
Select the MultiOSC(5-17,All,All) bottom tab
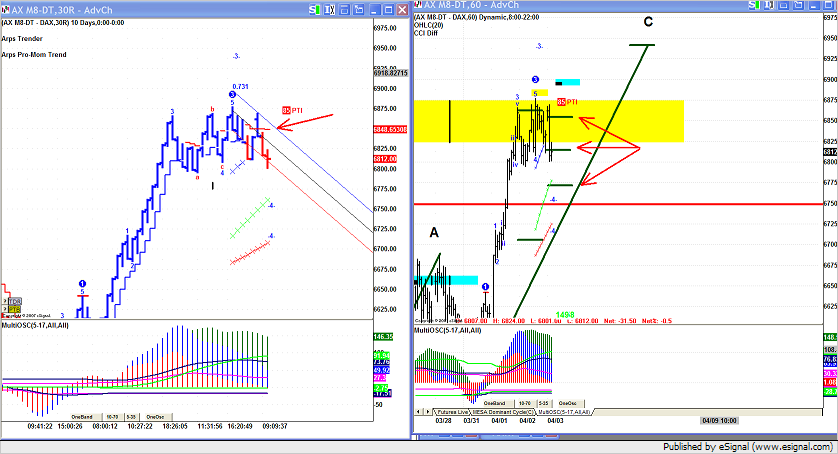pos(565,412)
